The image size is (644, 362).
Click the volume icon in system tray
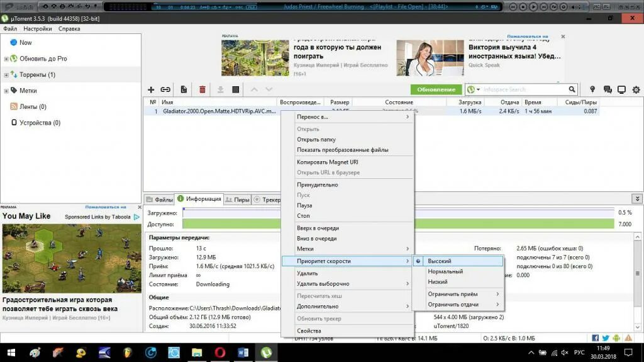tap(565, 353)
